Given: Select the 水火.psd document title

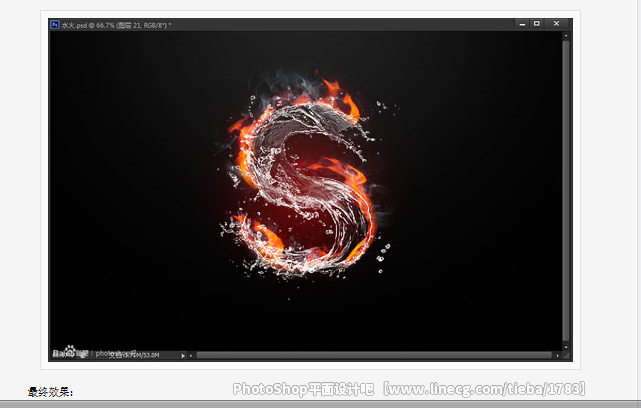Looking at the screenshot, I should pyautogui.click(x=116, y=25).
